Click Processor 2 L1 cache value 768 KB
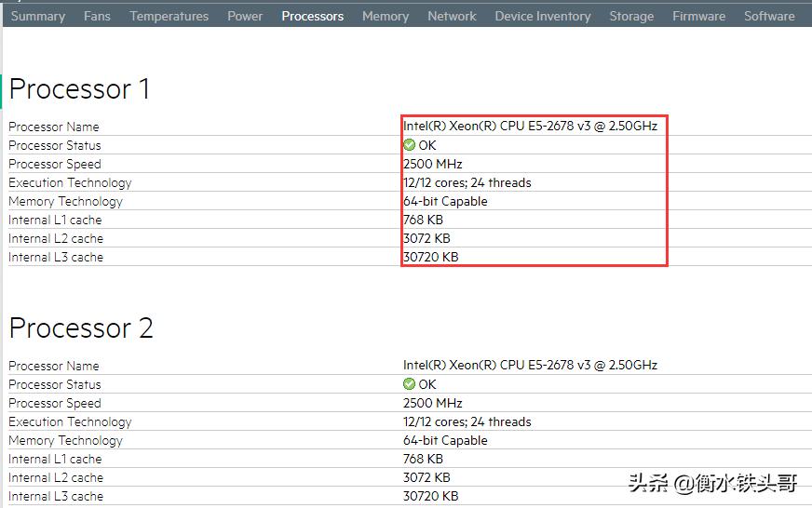The image size is (812, 508). [423, 459]
